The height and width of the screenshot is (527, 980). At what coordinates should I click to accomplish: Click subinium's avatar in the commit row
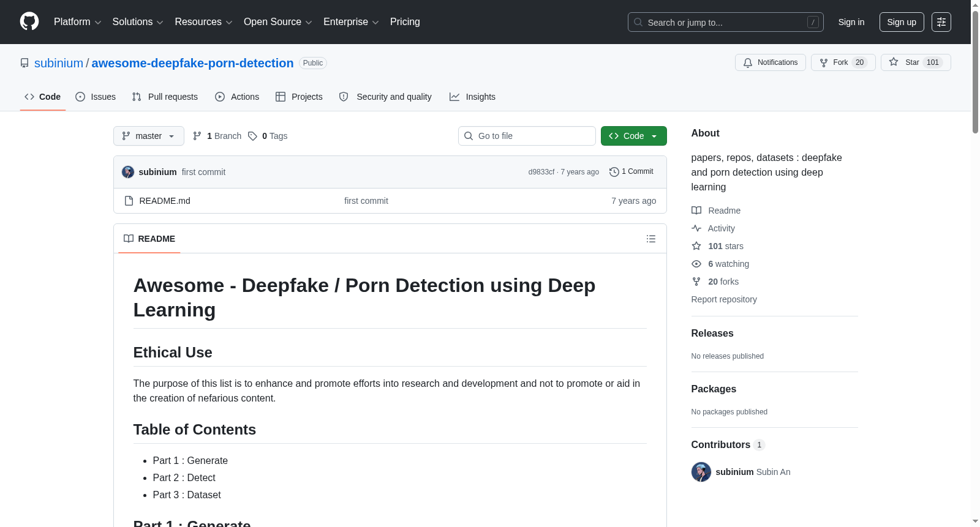(x=128, y=172)
